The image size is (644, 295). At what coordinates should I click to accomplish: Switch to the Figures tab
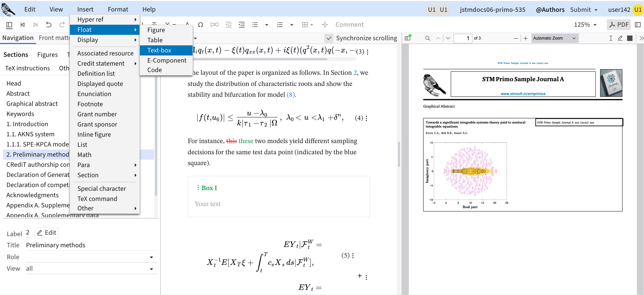click(x=47, y=55)
